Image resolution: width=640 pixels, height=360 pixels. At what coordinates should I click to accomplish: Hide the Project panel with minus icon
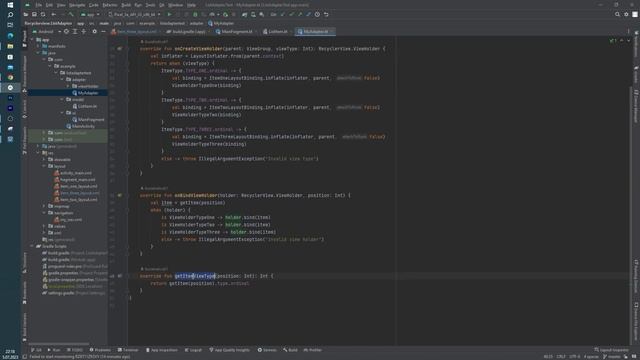pos(103,31)
